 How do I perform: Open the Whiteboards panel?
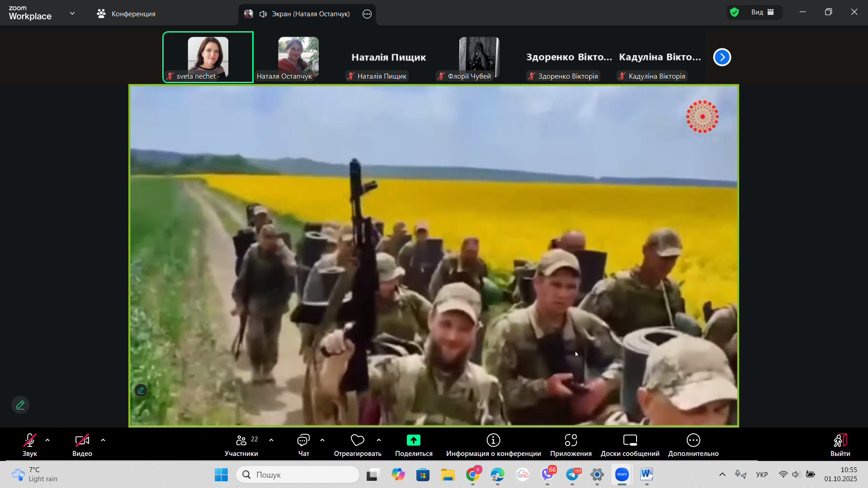coord(630,441)
